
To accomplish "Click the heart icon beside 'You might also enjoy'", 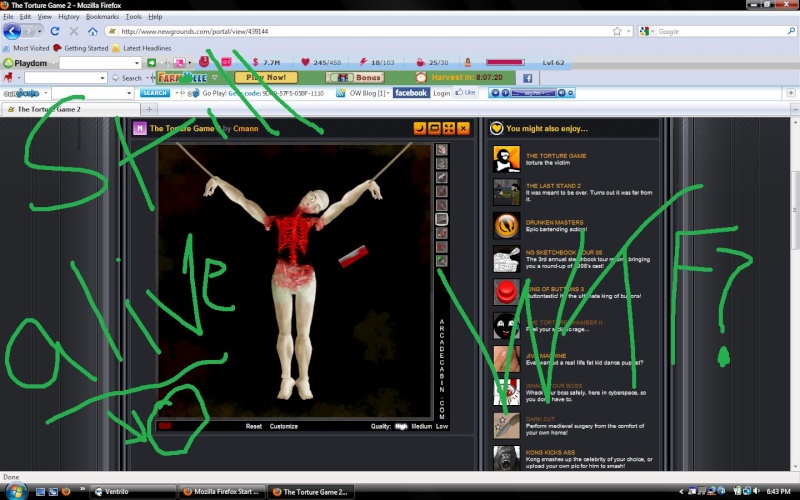I will coord(496,129).
